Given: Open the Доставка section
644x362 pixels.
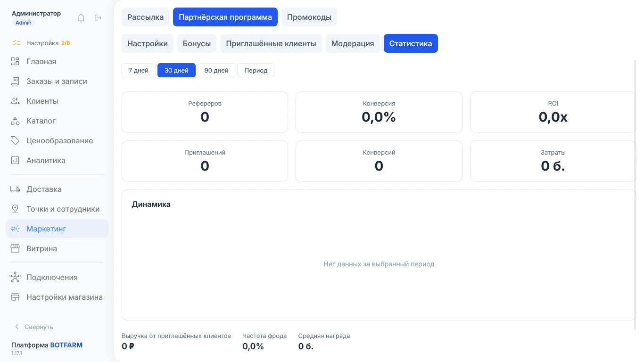Looking at the screenshot, I should tap(57, 189).
